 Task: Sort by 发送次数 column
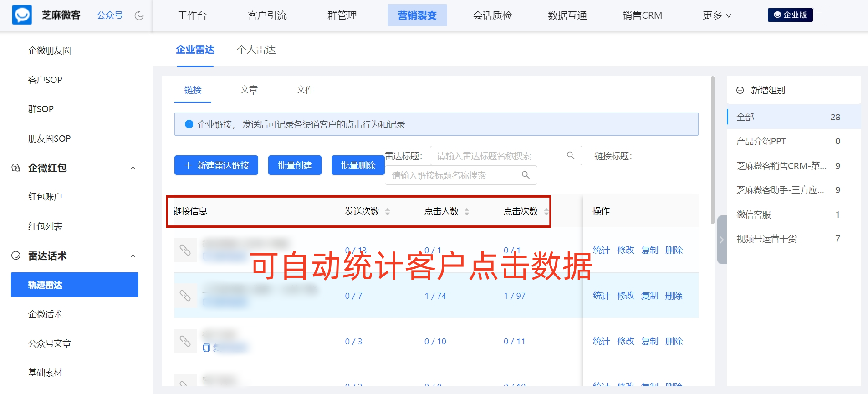pyautogui.click(x=388, y=211)
